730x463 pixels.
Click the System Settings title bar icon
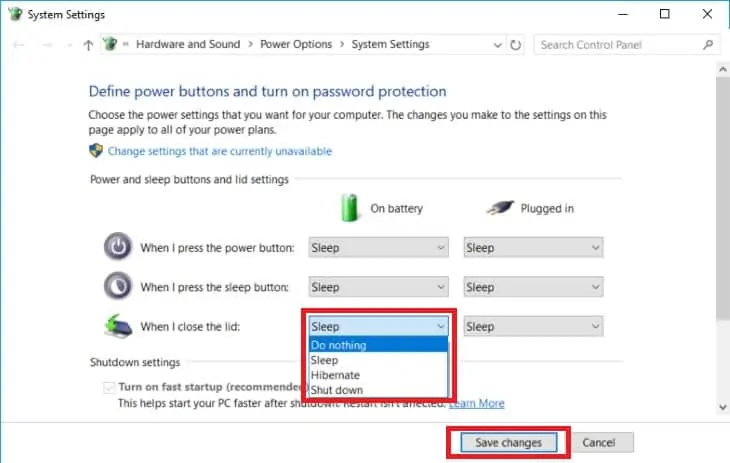15,14
